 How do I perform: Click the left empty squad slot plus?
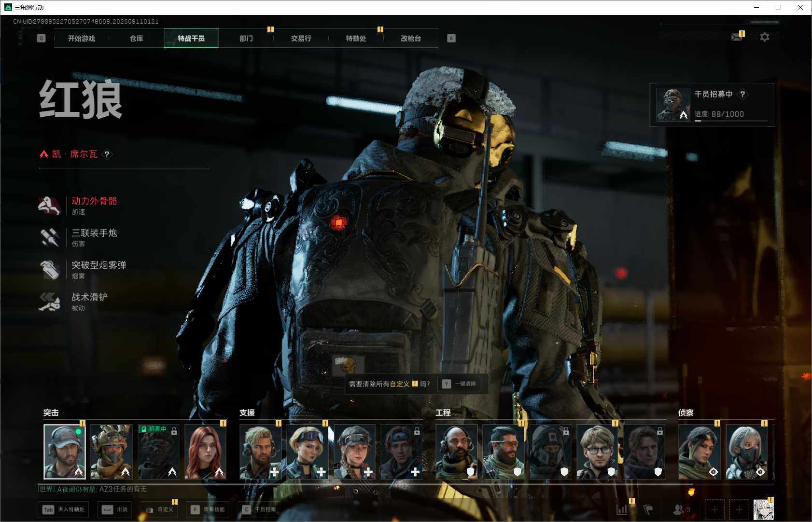pyautogui.click(x=715, y=509)
